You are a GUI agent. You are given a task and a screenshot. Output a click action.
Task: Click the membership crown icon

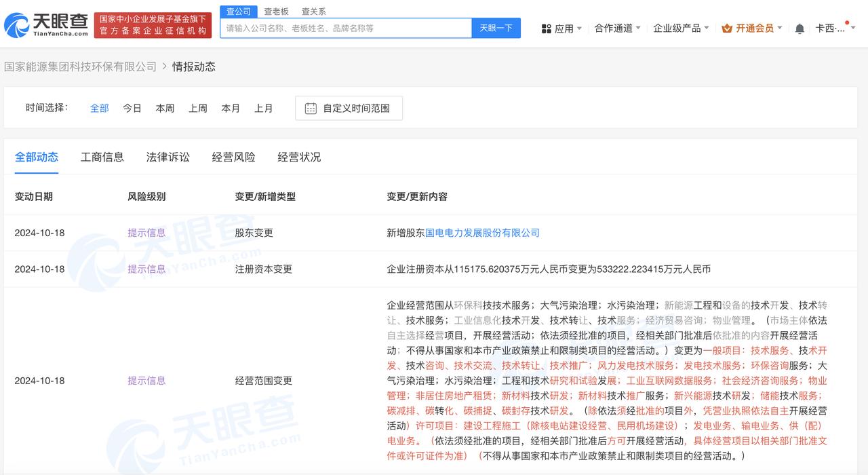coord(727,28)
